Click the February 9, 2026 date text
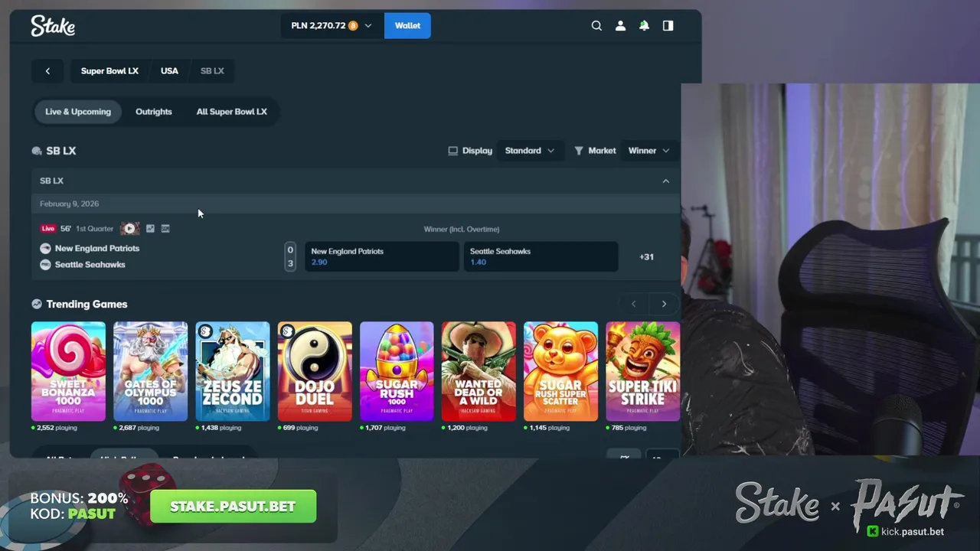The width and height of the screenshot is (980, 551). [69, 204]
